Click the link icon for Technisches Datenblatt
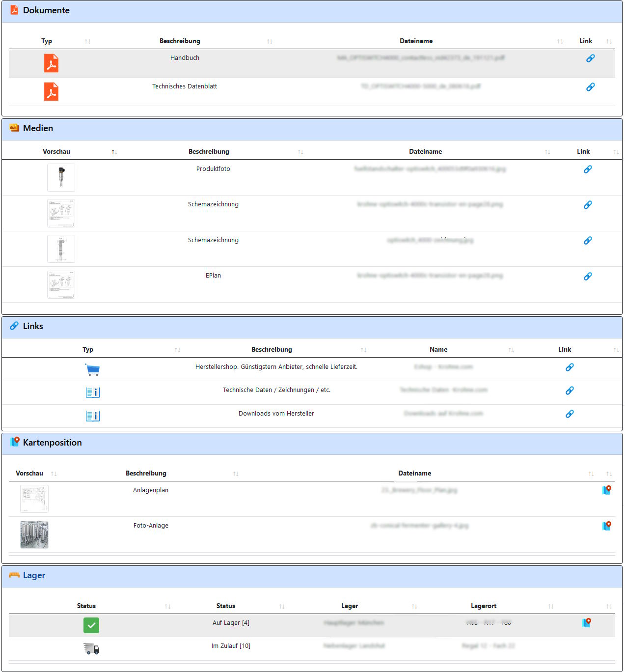This screenshot has width=627, height=672. 590,87
